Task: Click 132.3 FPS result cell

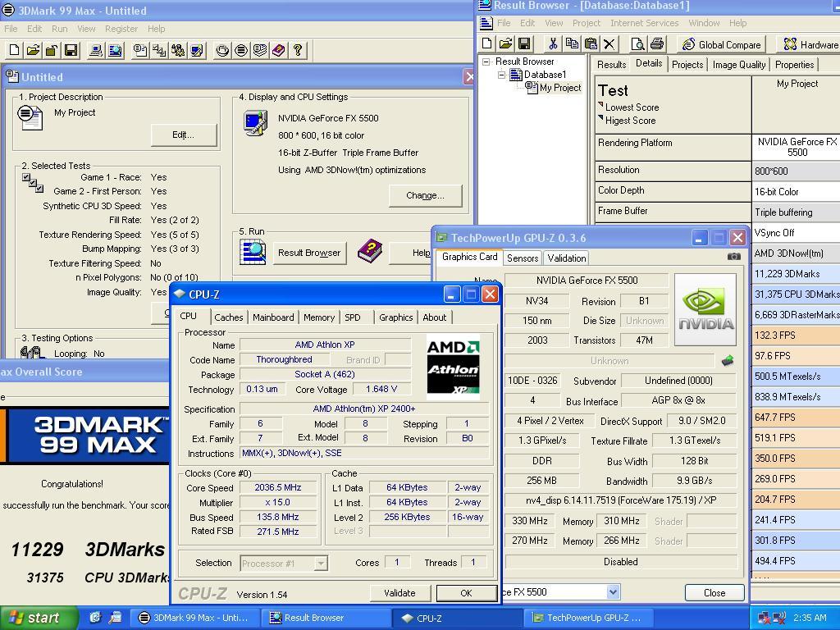Action: pos(796,336)
